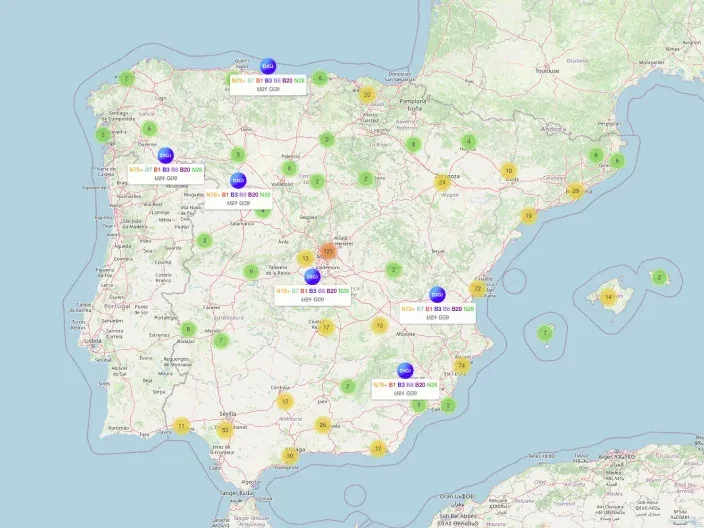Expand the 17 cluster on Almería coast
This screenshot has width=704, height=528.
pyautogui.click(x=378, y=448)
